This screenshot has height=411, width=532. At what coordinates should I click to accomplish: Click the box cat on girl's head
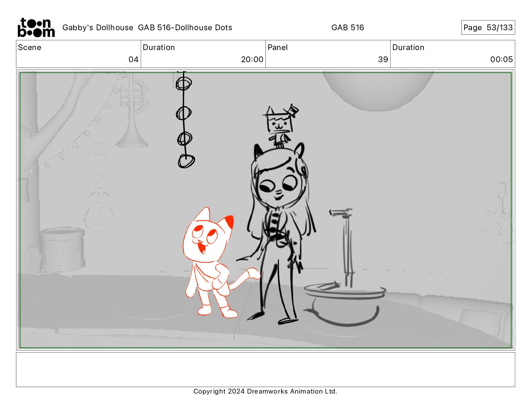pyautogui.click(x=281, y=126)
